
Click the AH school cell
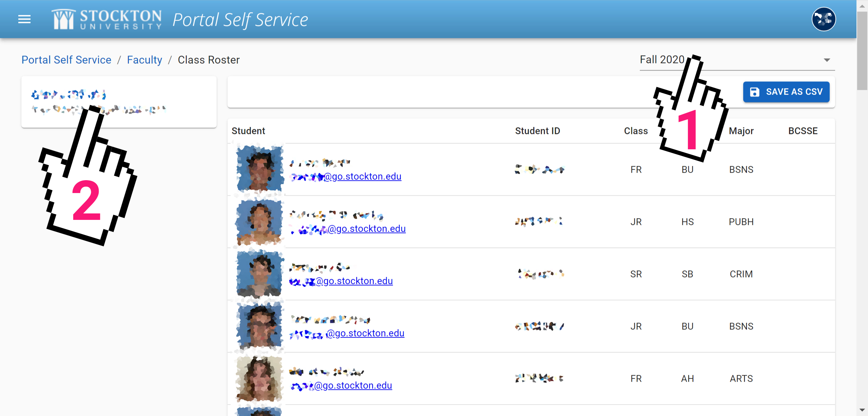pos(688,379)
